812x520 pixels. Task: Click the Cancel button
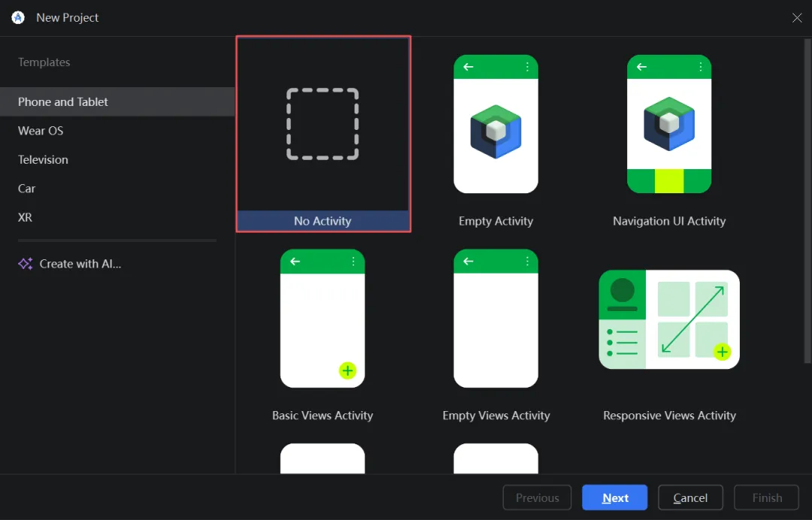(x=690, y=497)
